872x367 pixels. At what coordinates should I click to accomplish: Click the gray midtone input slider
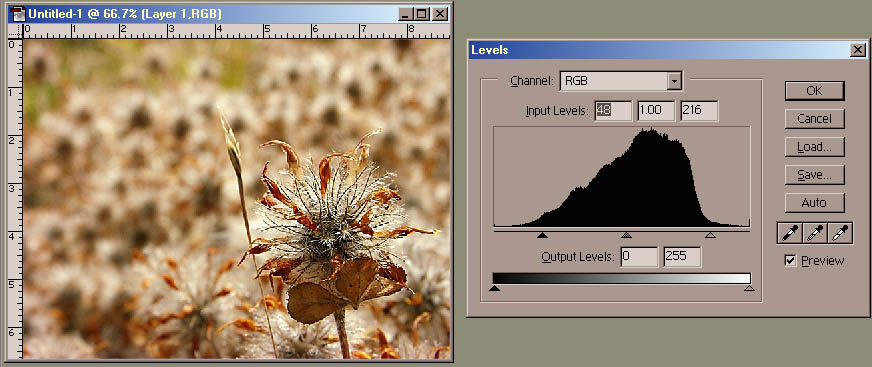point(626,235)
